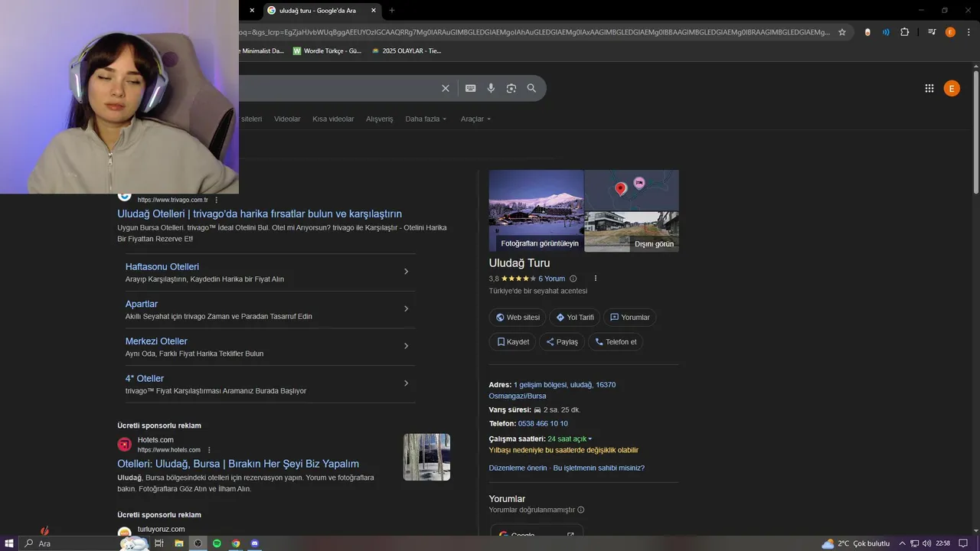Open the '4* Oteller' sitelink arrow
The image size is (980, 551).
point(406,383)
